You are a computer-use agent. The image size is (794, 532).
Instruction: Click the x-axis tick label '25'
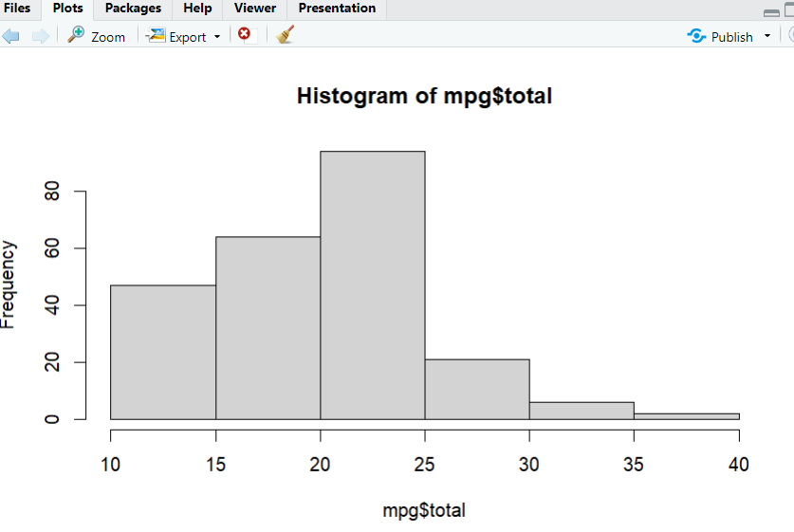[424, 464]
